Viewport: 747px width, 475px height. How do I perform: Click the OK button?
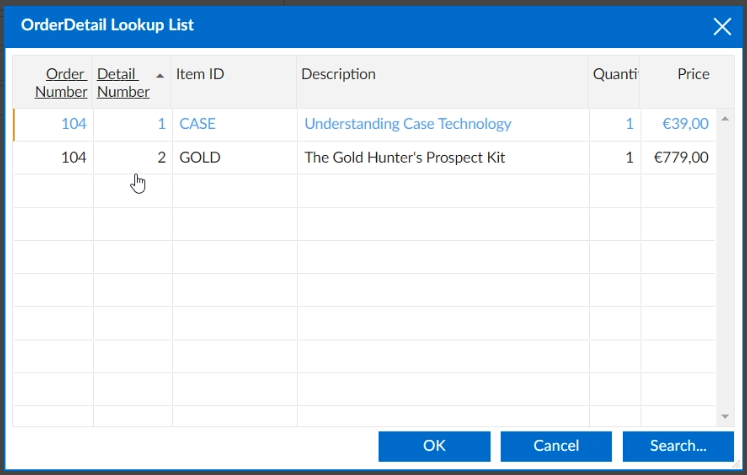tap(434, 446)
